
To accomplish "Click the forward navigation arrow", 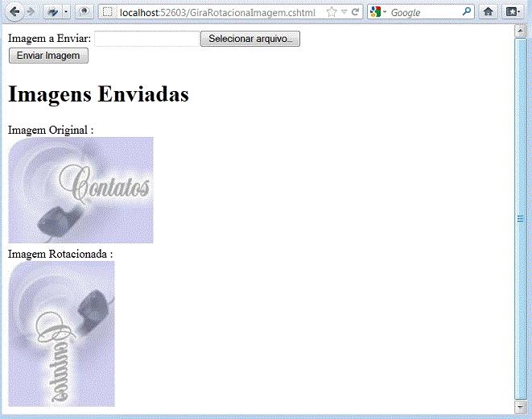I will [x=31, y=12].
